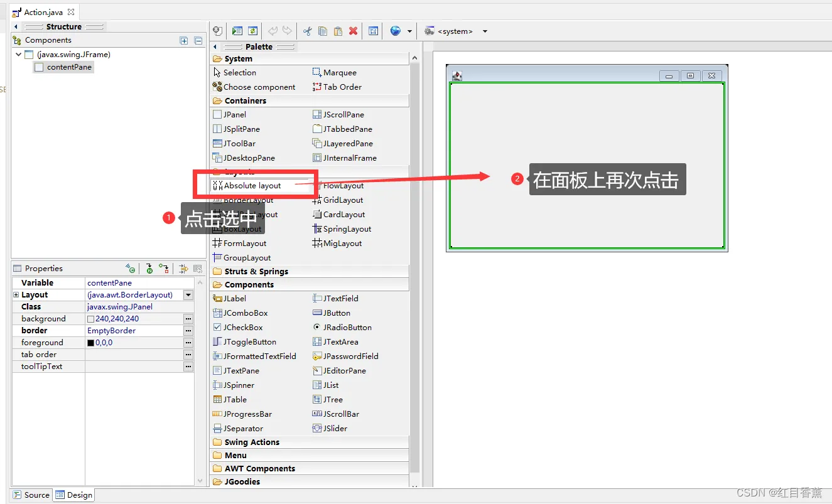Click the globe Externalize strings icon

(395, 31)
